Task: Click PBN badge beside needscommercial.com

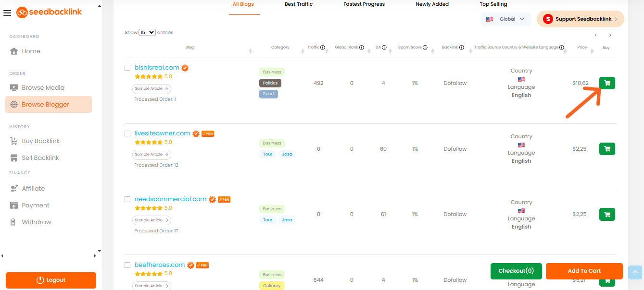Action: coord(224,199)
